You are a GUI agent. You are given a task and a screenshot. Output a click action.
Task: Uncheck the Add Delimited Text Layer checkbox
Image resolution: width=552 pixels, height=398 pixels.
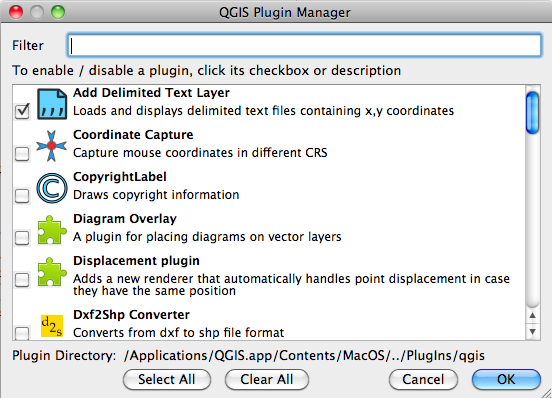point(22,111)
